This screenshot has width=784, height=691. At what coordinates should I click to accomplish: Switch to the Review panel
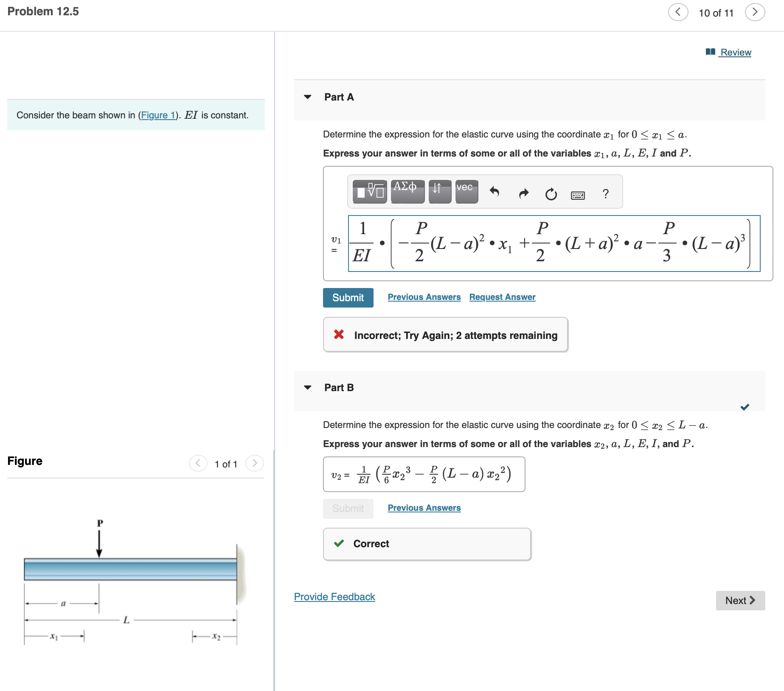pos(735,52)
